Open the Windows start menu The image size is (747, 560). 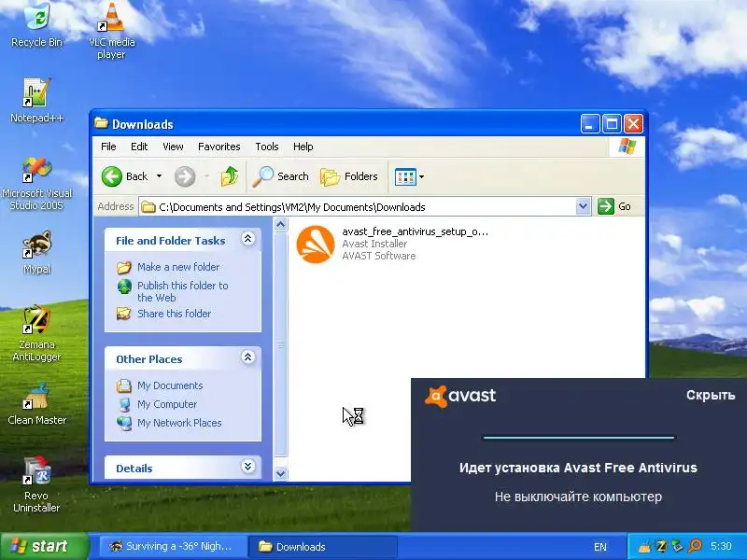coord(44,546)
